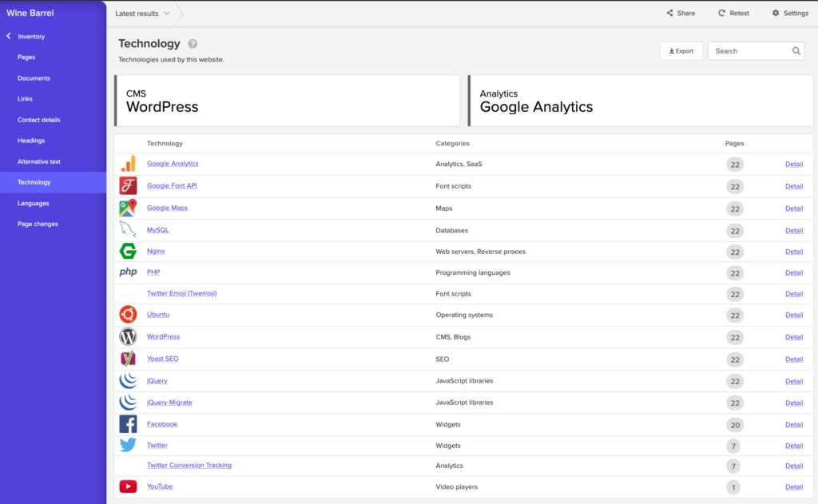This screenshot has width=818, height=504.
Task: Open the Latest results dropdown
Action: point(142,14)
